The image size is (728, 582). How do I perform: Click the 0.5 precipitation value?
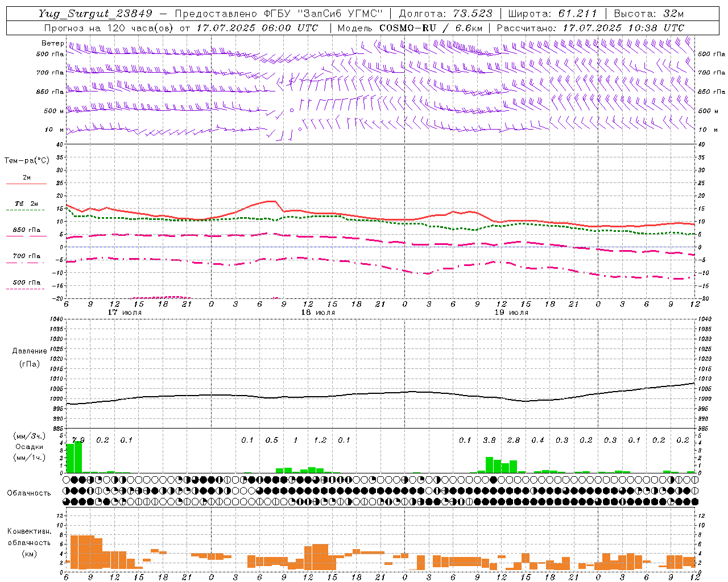pyautogui.click(x=272, y=440)
